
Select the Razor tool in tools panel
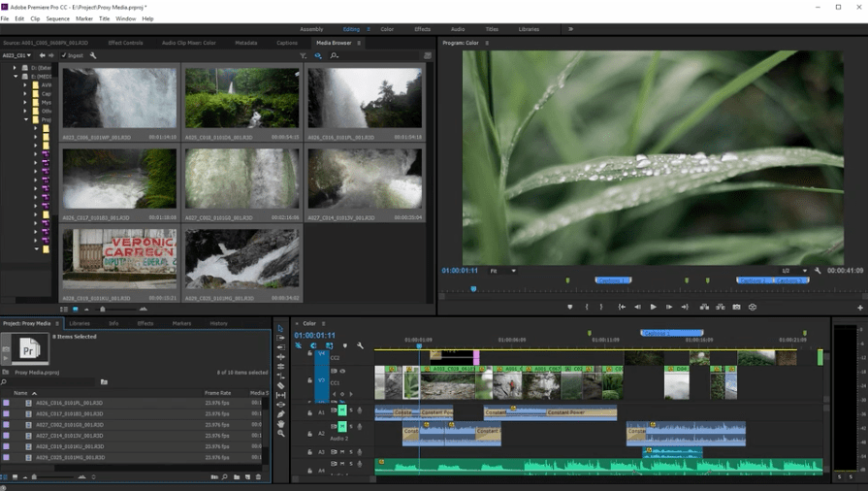pos(280,385)
